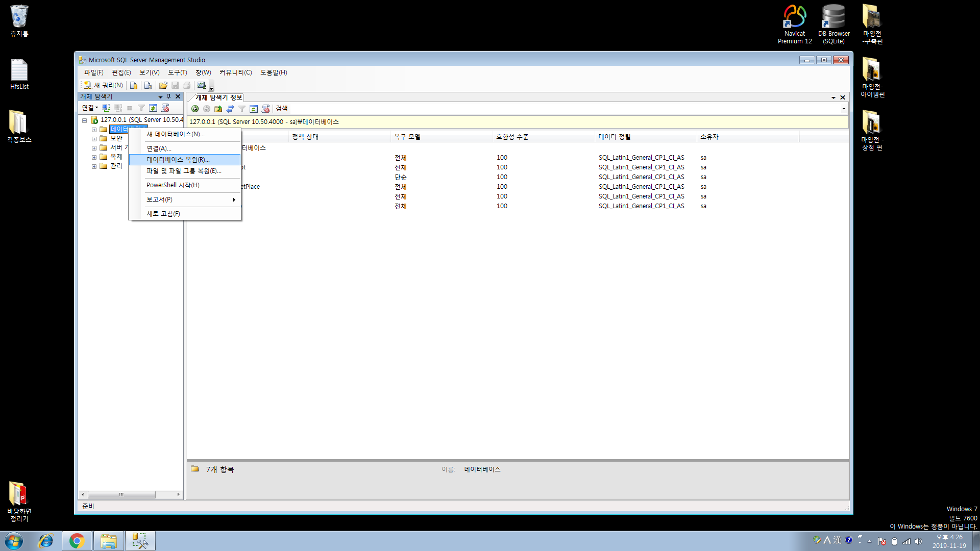The height and width of the screenshot is (551, 980).
Task: Open main toolbar options overflow arrow
Action: [211, 86]
